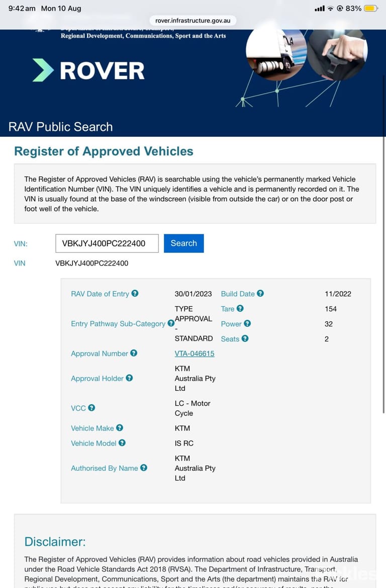The height and width of the screenshot is (588, 386).
Task: Open help icon beside Build Date
Action: click(260, 293)
